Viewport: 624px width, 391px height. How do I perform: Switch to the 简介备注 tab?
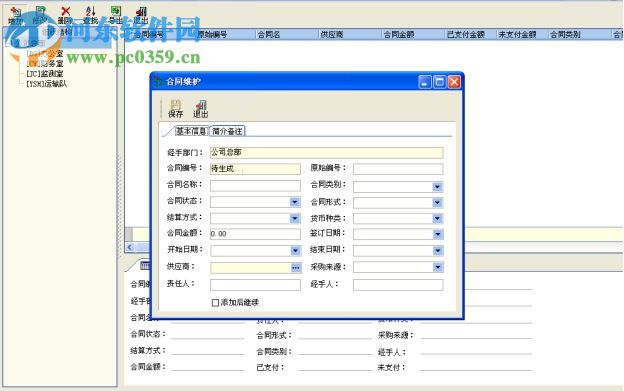point(227,131)
